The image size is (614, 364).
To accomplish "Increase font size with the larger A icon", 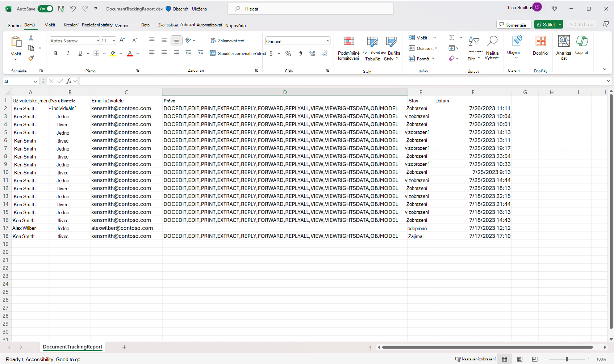I will click(x=122, y=41).
